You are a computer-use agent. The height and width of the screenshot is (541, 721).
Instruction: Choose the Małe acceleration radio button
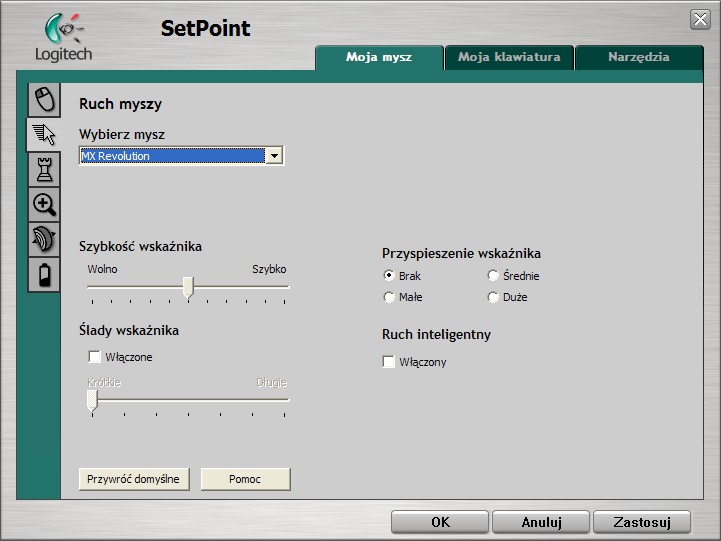tap(389, 297)
